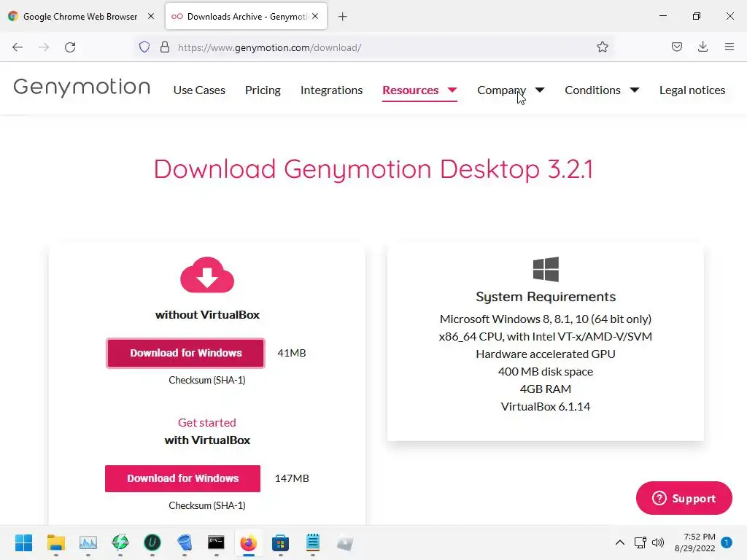
Task: Open Microsoft Store from taskbar
Action: point(280,542)
